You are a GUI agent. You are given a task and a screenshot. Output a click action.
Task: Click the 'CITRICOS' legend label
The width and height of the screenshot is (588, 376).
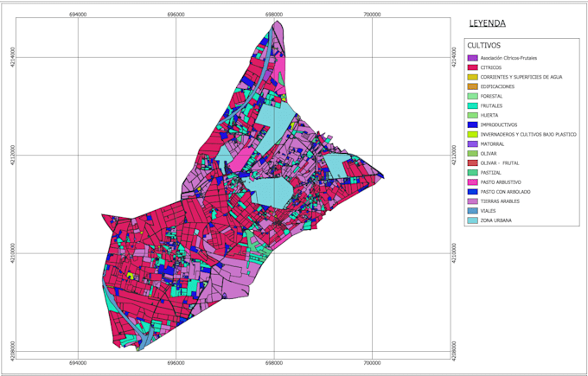[491, 67]
